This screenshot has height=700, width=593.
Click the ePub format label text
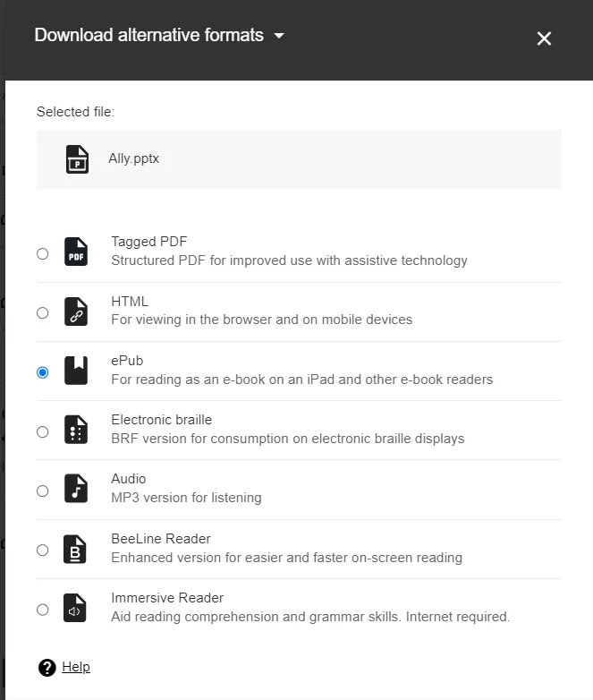point(127,360)
